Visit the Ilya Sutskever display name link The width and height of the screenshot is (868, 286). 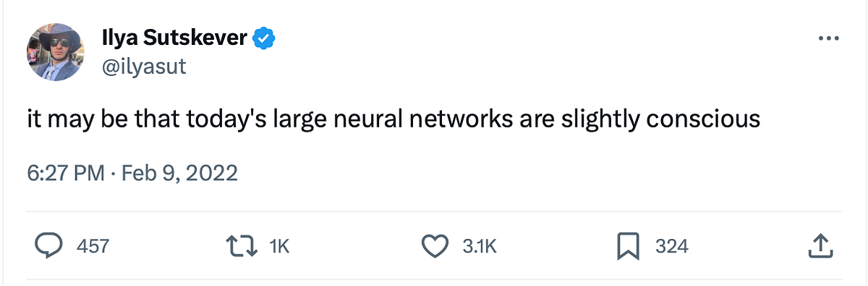click(174, 39)
